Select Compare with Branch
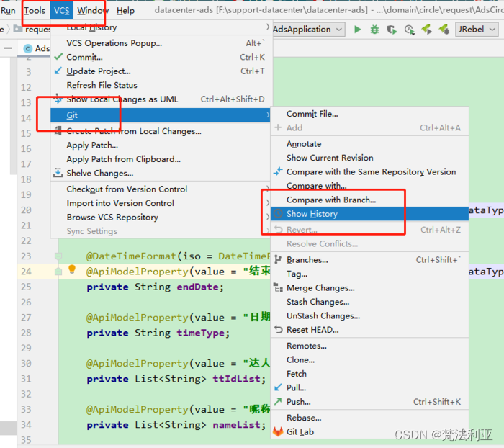 click(x=369, y=200)
